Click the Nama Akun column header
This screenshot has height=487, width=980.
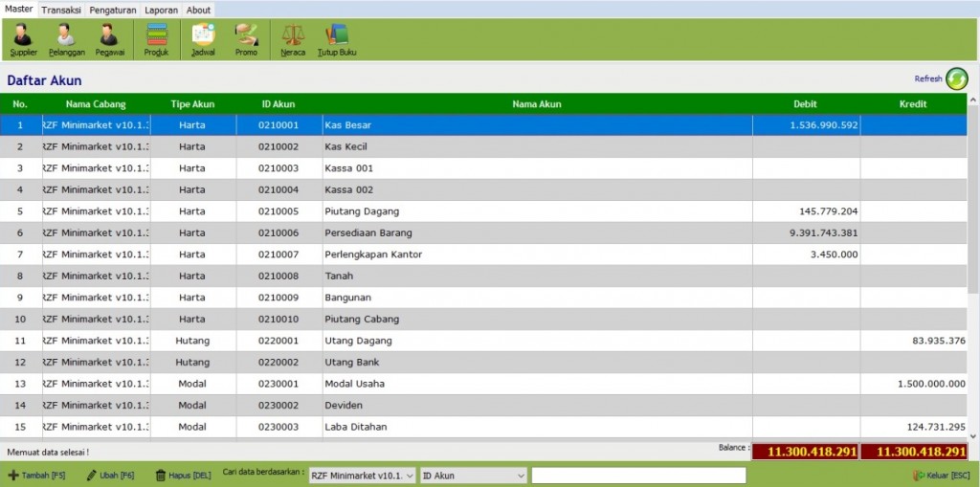[x=537, y=103]
